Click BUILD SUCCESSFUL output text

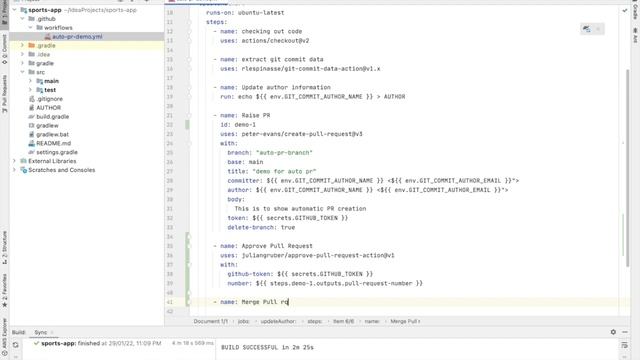pos(267,347)
